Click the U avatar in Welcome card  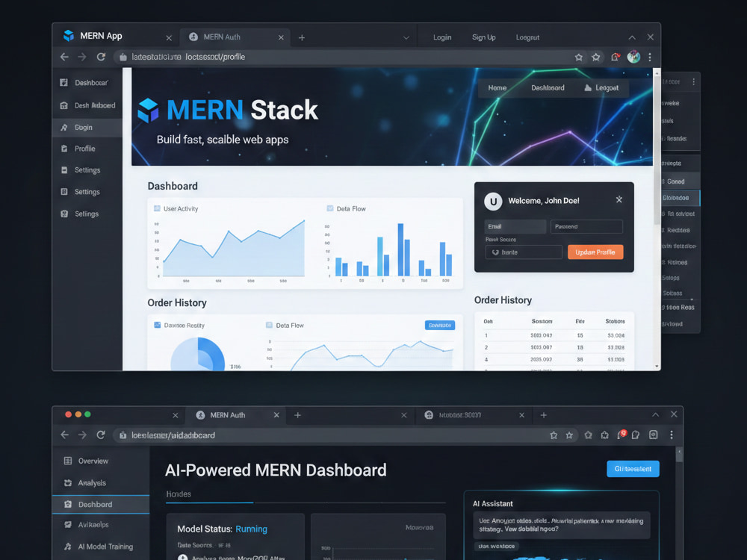point(493,201)
